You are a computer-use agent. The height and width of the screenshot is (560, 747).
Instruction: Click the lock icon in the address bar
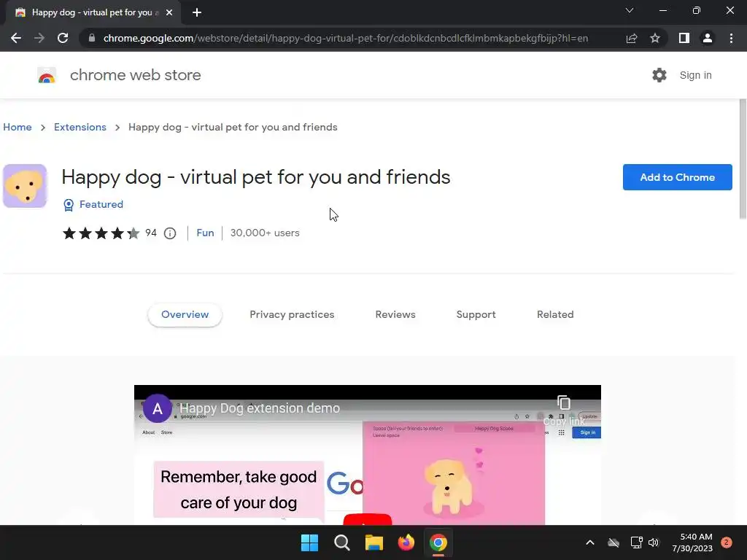[x=92, y=38]
